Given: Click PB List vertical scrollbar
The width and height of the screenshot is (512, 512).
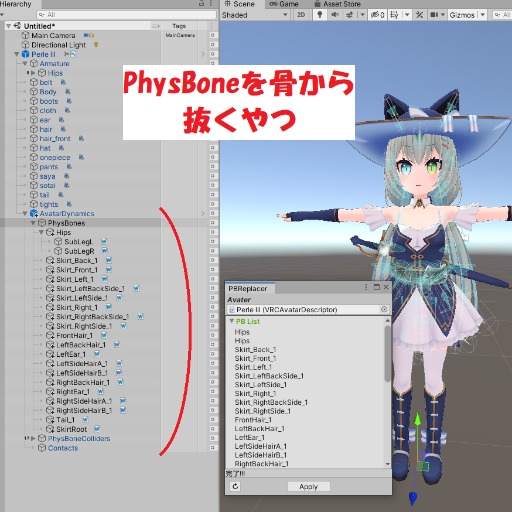Looking at the screenshot, I should 387,353.
